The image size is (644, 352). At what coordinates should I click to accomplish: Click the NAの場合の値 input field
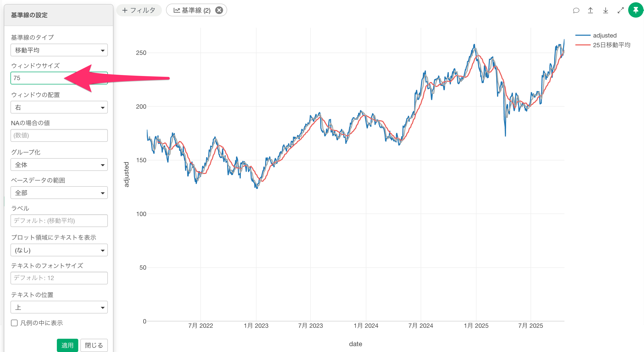click(59, 135)
